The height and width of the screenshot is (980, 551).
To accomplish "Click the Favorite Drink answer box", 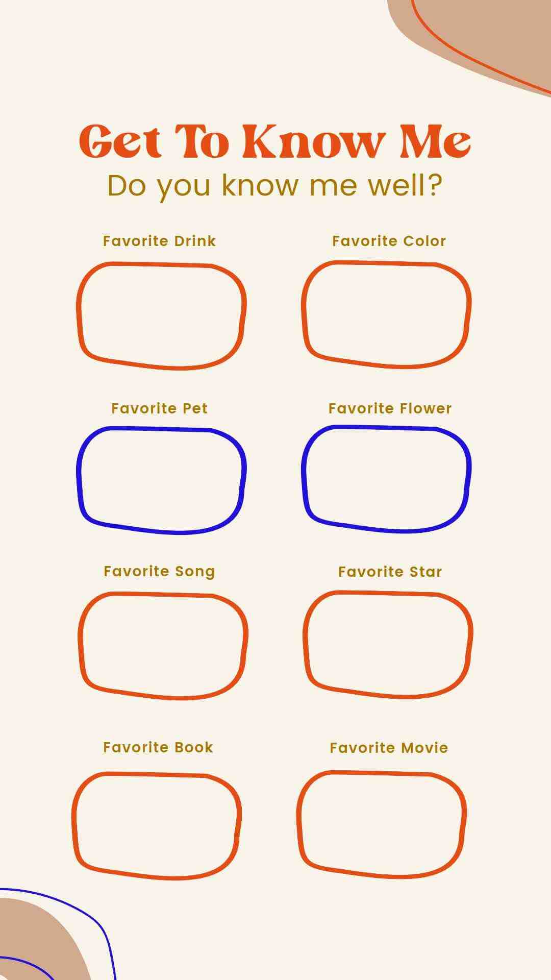I will (161, 315).
